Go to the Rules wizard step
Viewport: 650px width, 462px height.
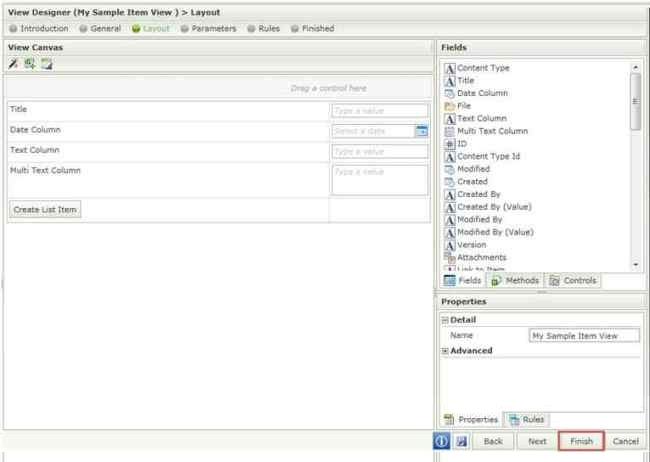[264, 29]
